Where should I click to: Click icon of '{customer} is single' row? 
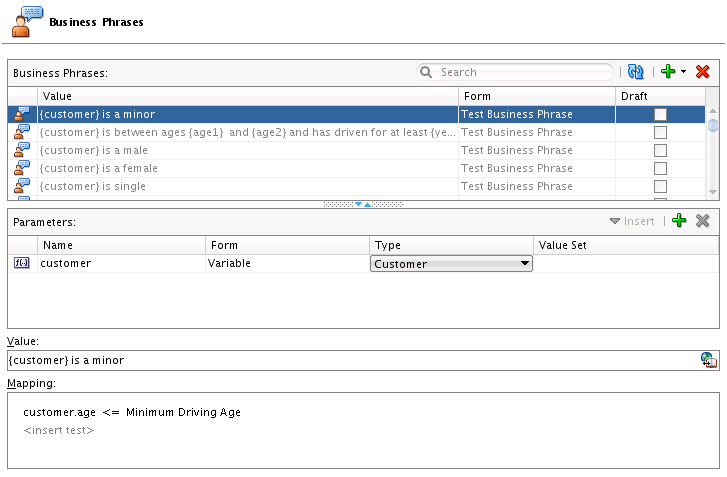click(22, 186)
